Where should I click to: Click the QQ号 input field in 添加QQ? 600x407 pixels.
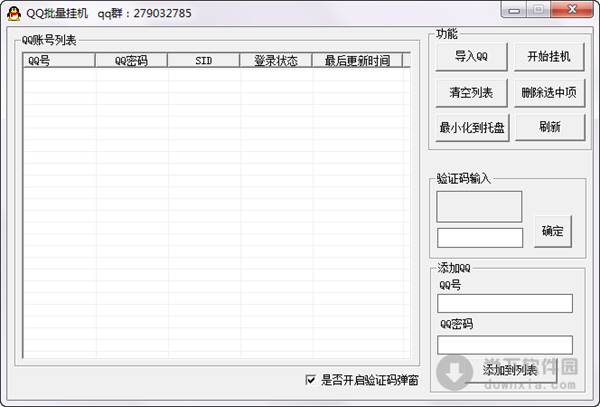(505, 303)
